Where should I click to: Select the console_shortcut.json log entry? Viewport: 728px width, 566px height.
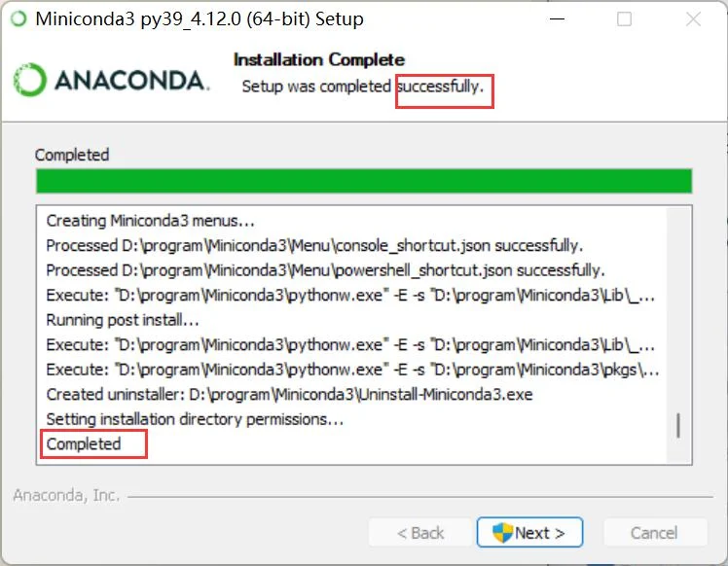[x=314, y=244]
